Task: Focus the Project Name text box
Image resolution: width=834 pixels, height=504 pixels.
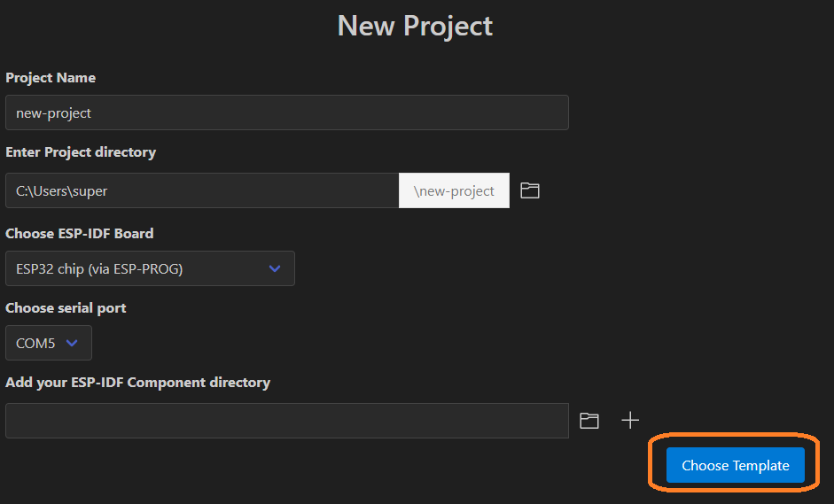Action: pos(286,112)
